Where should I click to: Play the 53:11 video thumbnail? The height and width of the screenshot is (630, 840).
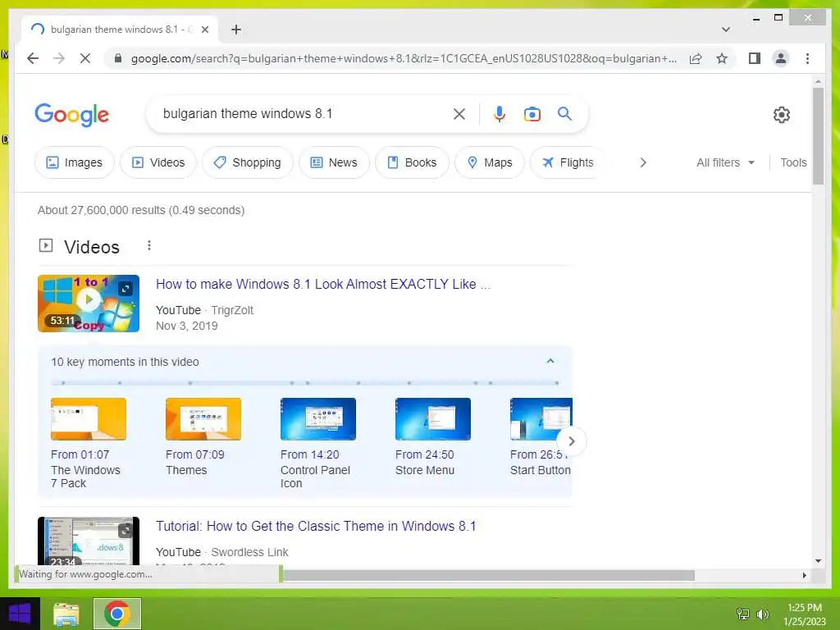89,304
